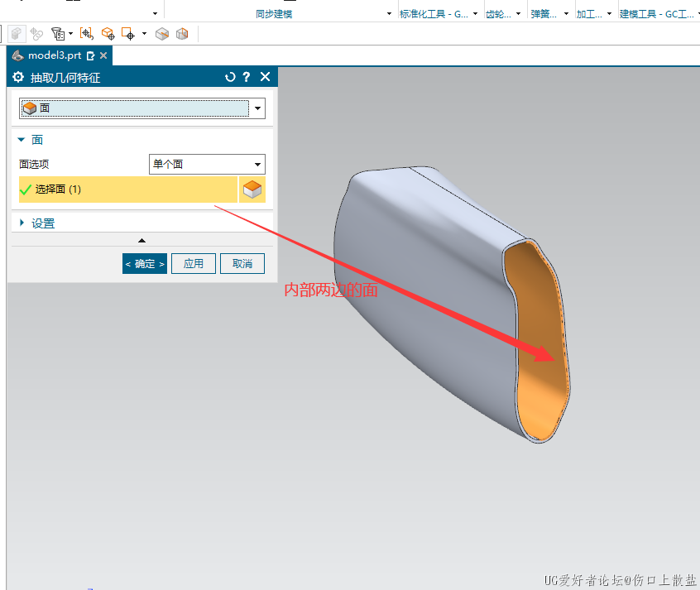This screenshot has height=590, width=700.
Task: Collapse the 面 section
Action: pyautogui.click(x=22, y=140)
